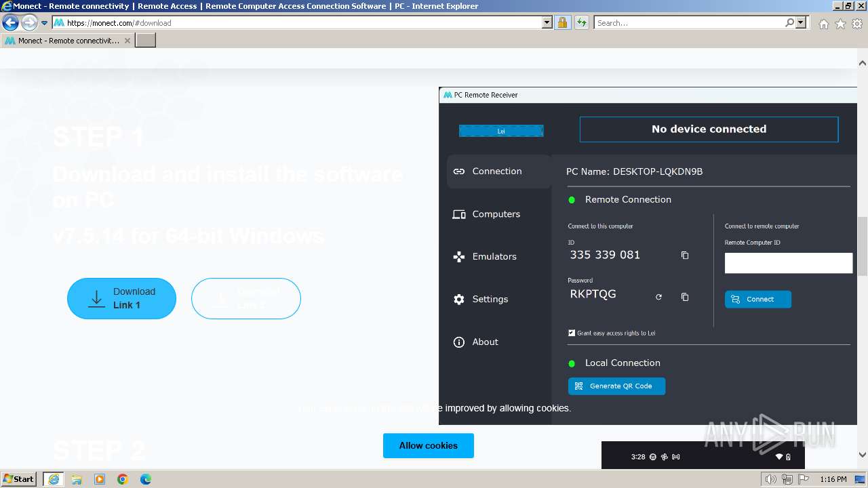Click the Local Connection heading
Screen dimensions: 868x488
coord(623,363)
